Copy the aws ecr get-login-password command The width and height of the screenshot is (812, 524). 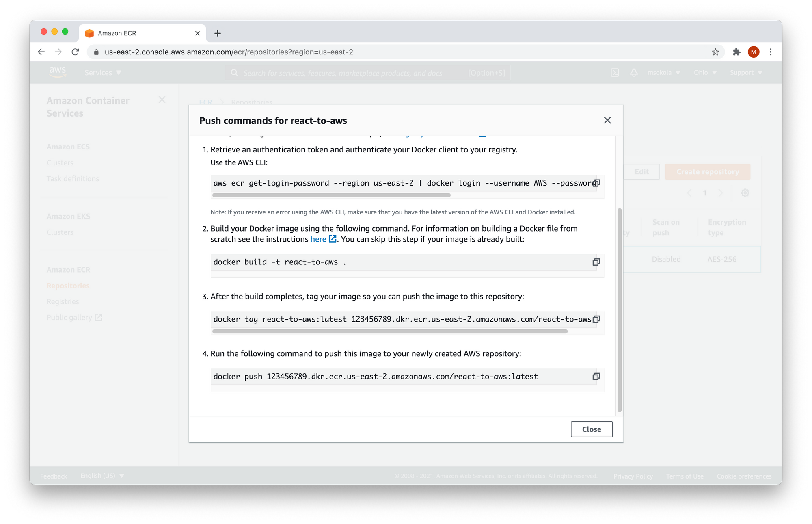point(596,183)
